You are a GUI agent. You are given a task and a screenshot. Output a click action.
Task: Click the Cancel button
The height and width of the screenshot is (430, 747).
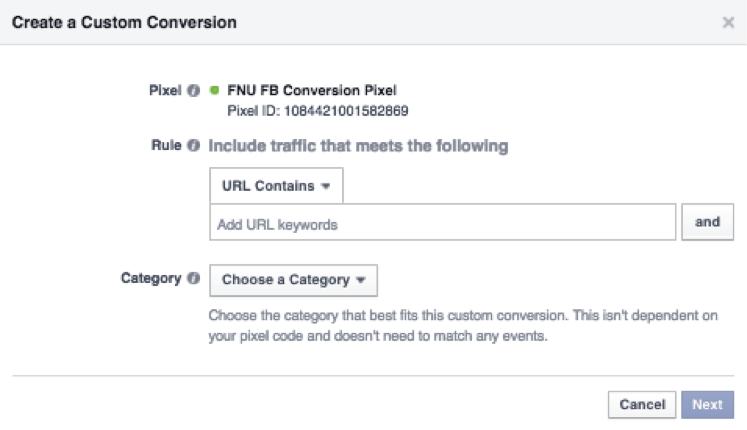point(642,405)
